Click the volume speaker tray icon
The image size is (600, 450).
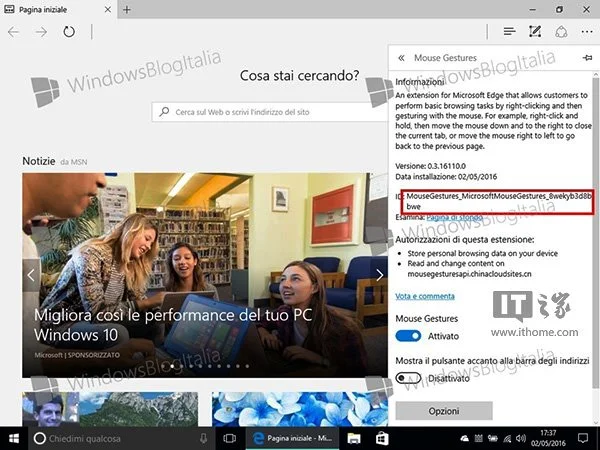[x=520, y=439]
